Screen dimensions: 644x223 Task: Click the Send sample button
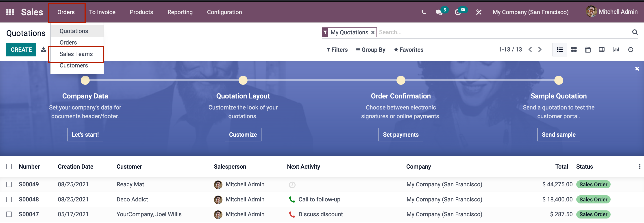(x=558, y=135)
